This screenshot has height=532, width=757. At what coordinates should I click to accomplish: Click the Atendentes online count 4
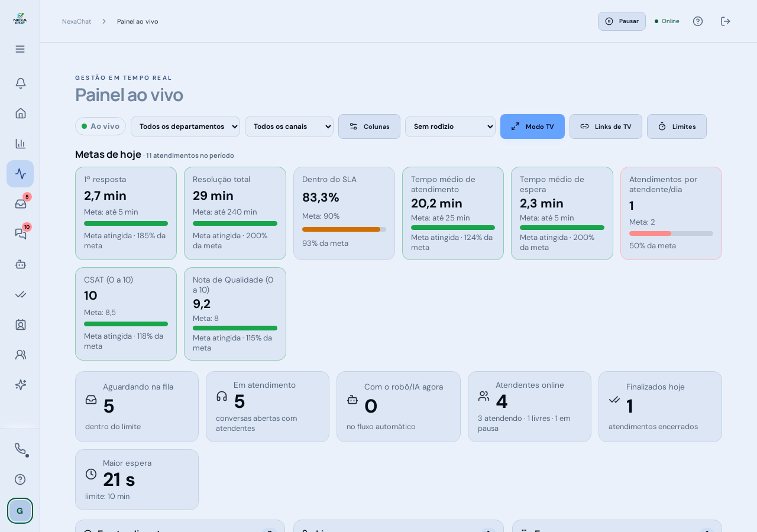click(502, 401)
